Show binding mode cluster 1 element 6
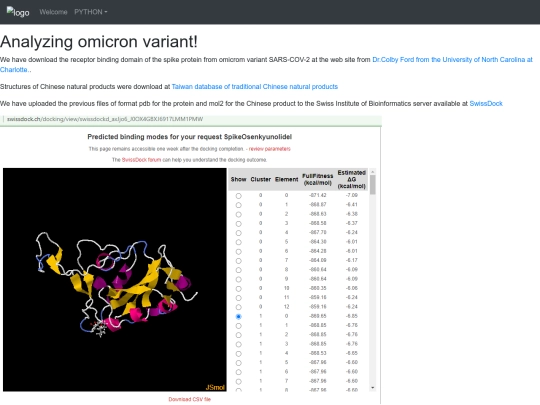Image resolution: width=540 pixels, height=405 pixels. tap(238, 372)
